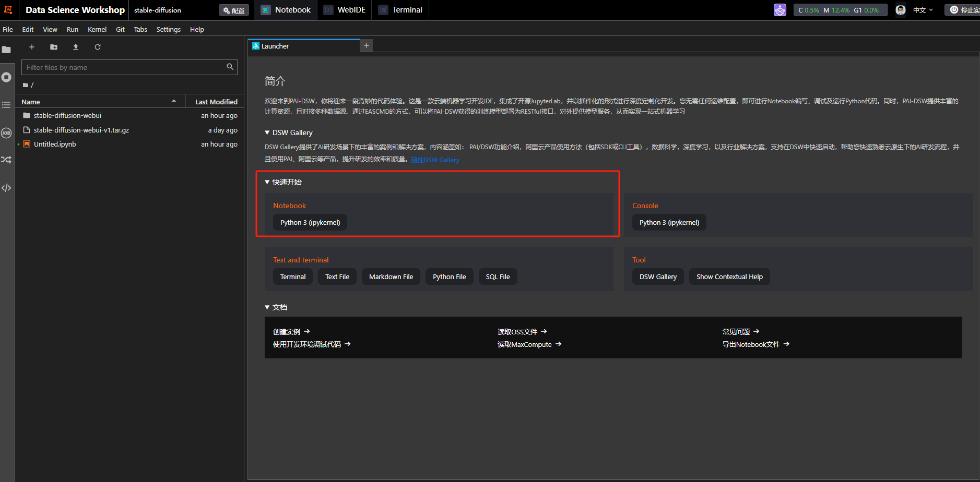980x482 pixels.
Task: Open the Tabs menu
Action: click(140, 29)
